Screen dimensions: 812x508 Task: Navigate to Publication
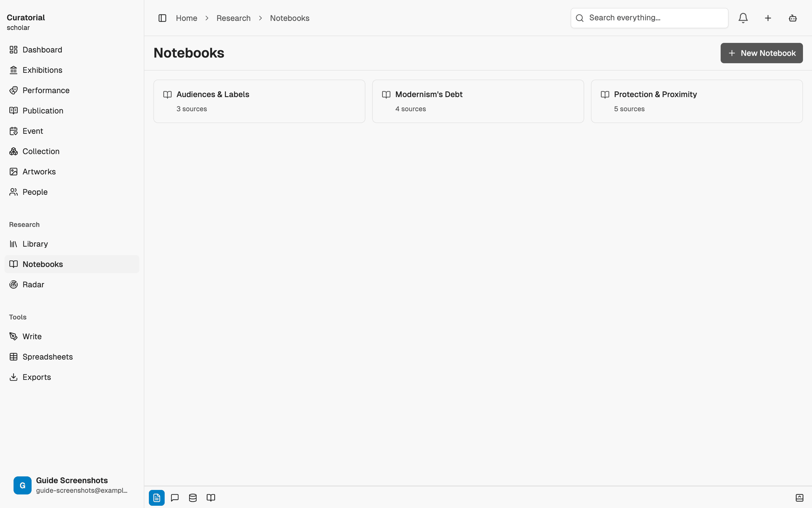(x=72, y=111)
